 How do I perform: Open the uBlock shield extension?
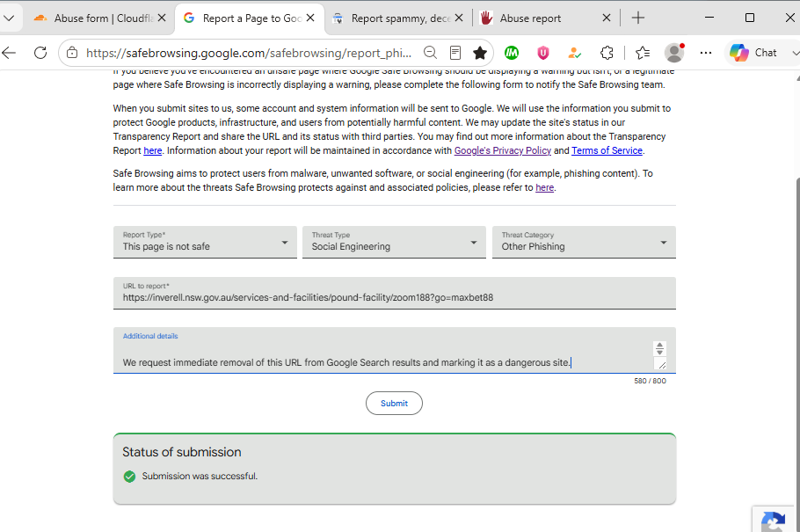pyautogui.click(x=543, y=53)
